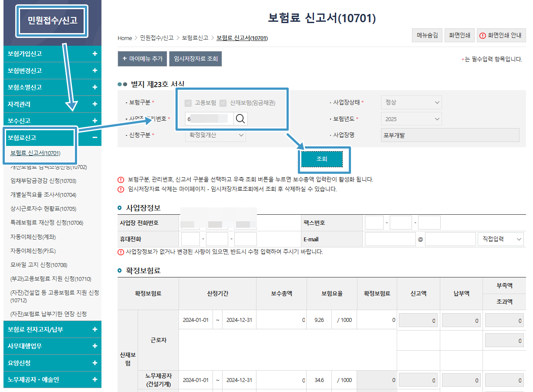Click 근로자 보수총액 input cell
533x392 pixels.
(282, 320)
